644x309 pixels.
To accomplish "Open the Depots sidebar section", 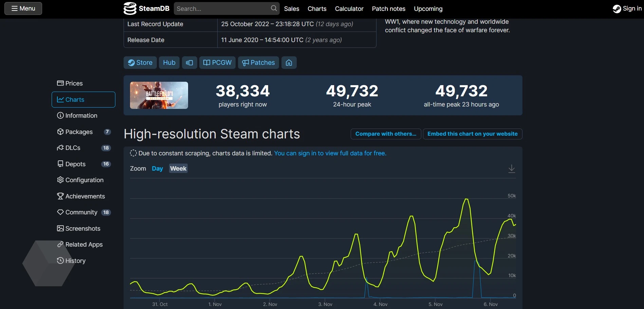I will 75,164.
